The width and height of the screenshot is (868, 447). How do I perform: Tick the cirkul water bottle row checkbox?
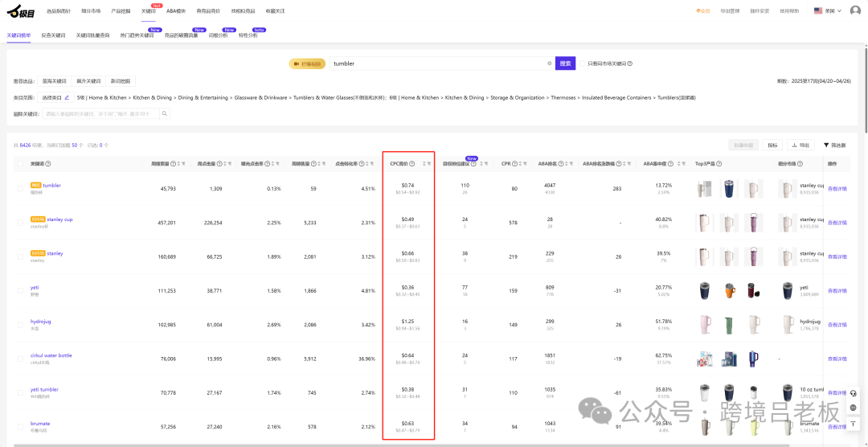pos(20,359)
